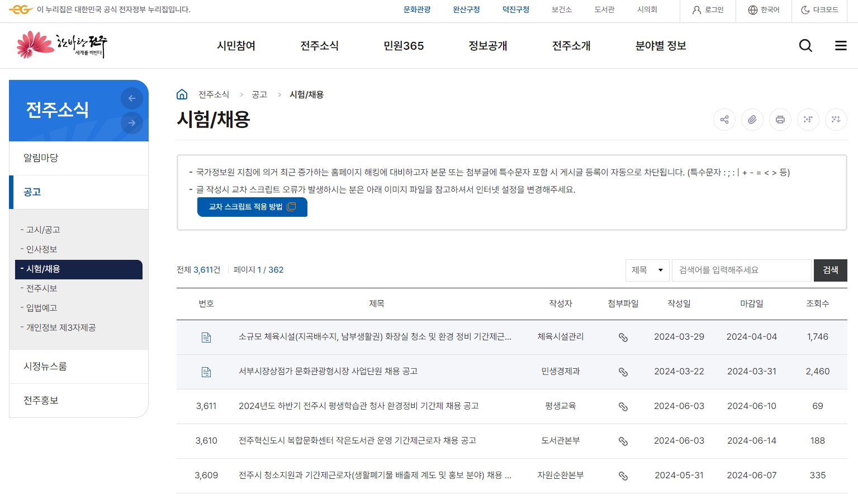Open the 한국어 language selector
The width and height of the screenshot is (858, 504).
pyautogui.click(x=764, y=10)
